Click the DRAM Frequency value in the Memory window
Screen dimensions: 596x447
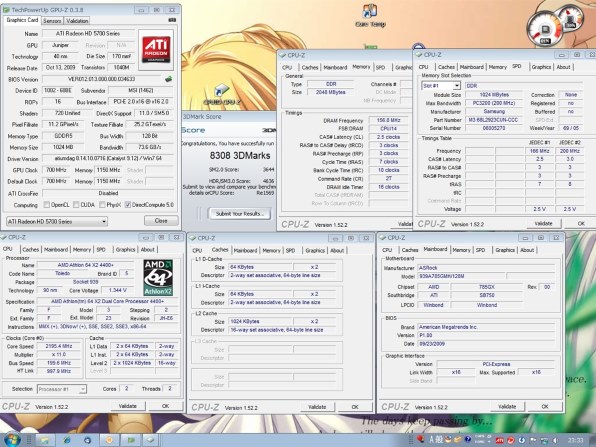(388, 120)
